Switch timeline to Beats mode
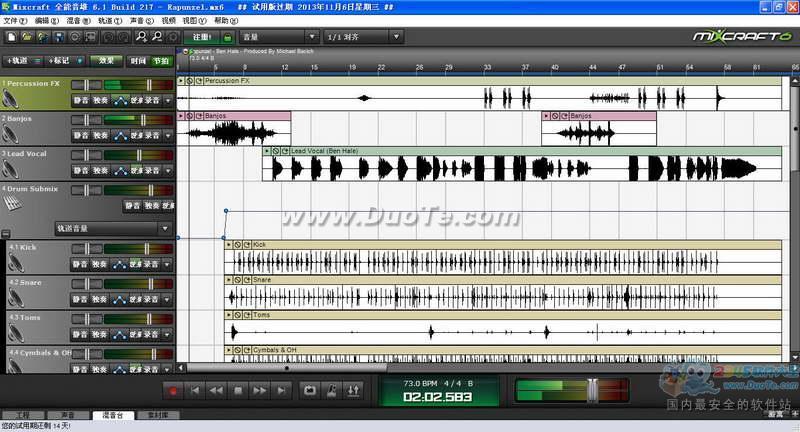 coord(161,61)
